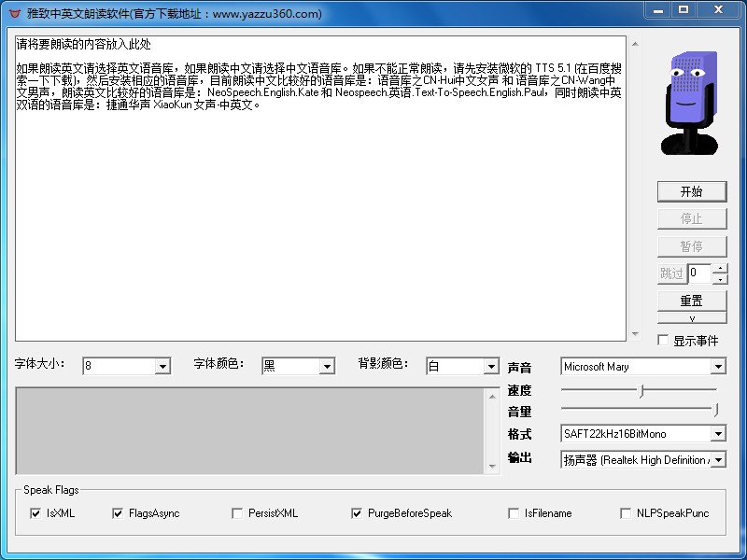Check the IsFilename checkbox
Screen dimensions: 747x560
coord(514,513)
